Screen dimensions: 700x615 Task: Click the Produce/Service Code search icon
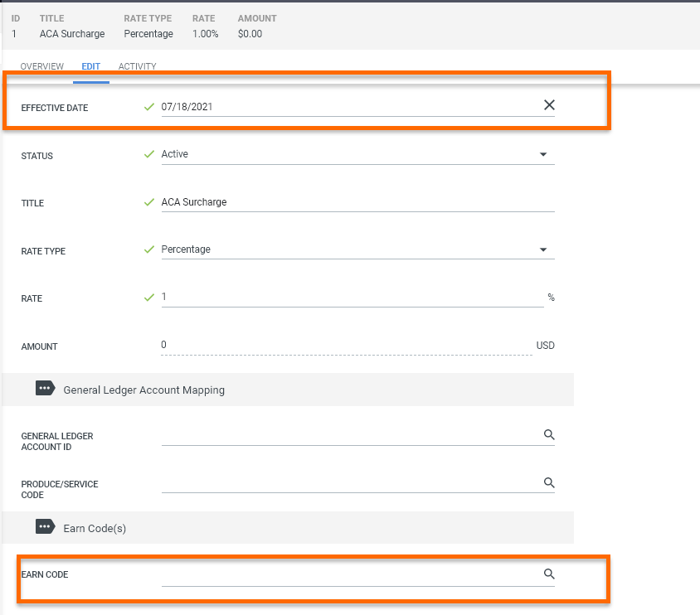tap(549, 482)
